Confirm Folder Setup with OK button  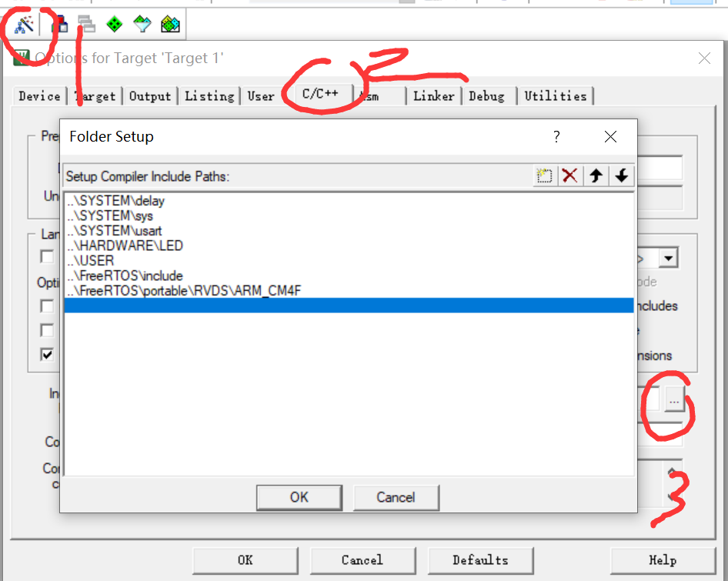(x=299, y=497)
